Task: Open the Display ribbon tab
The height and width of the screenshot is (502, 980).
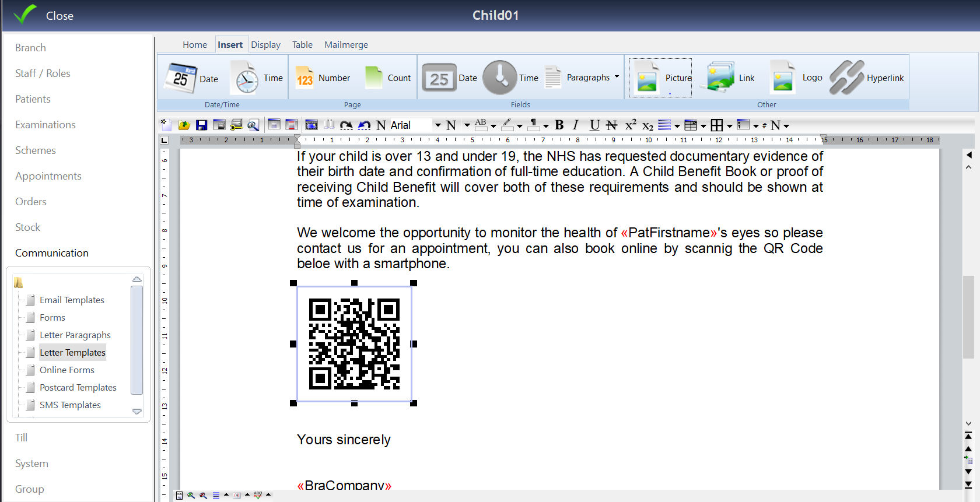Action: tap(265, 44)
